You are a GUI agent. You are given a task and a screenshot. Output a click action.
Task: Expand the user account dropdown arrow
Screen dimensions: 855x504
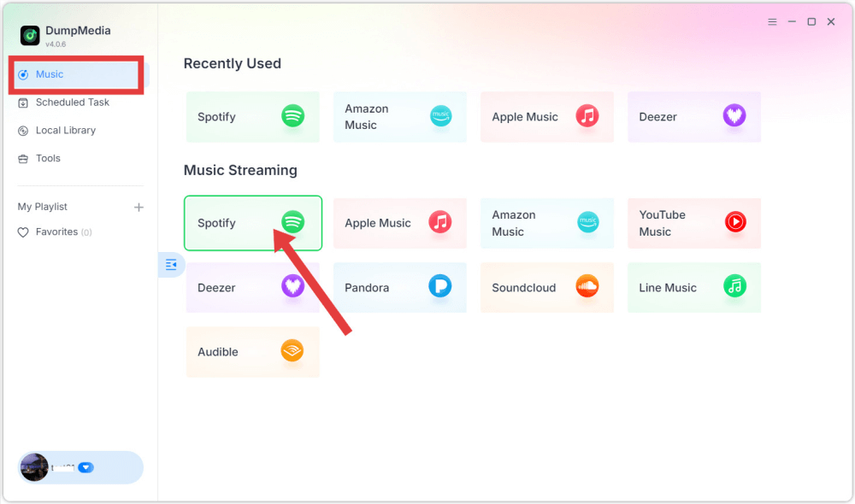coord(85,467)
